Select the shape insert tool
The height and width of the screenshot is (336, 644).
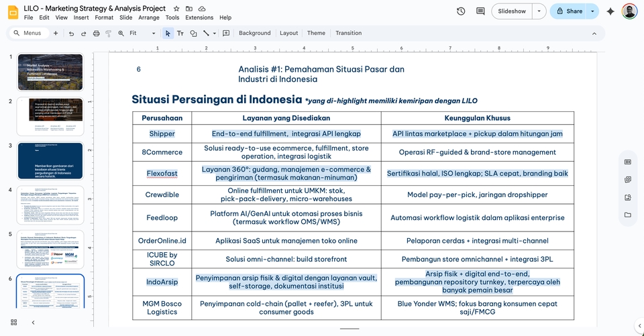tap(193, 33)
